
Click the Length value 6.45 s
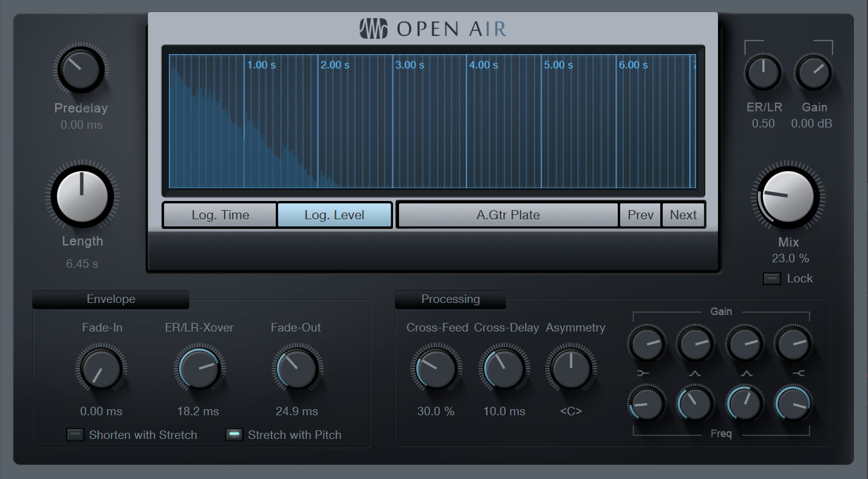82,264
